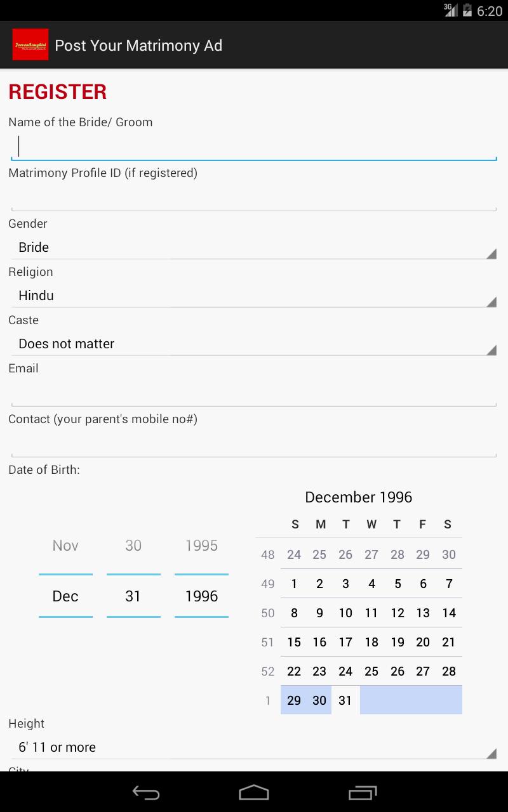The image size is (508, 812).
Task: Select December 15 in the calendar
Action: [294, 642]
